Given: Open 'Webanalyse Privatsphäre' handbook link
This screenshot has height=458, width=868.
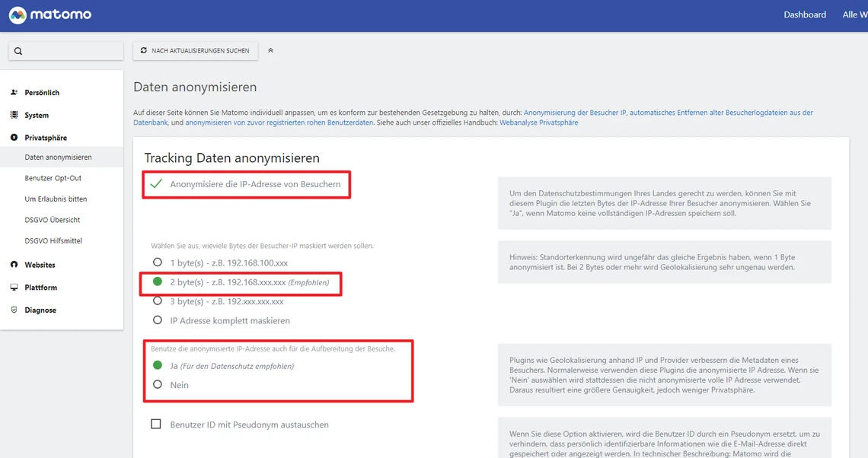Looking at the screenshot, I should coord(538,122).
